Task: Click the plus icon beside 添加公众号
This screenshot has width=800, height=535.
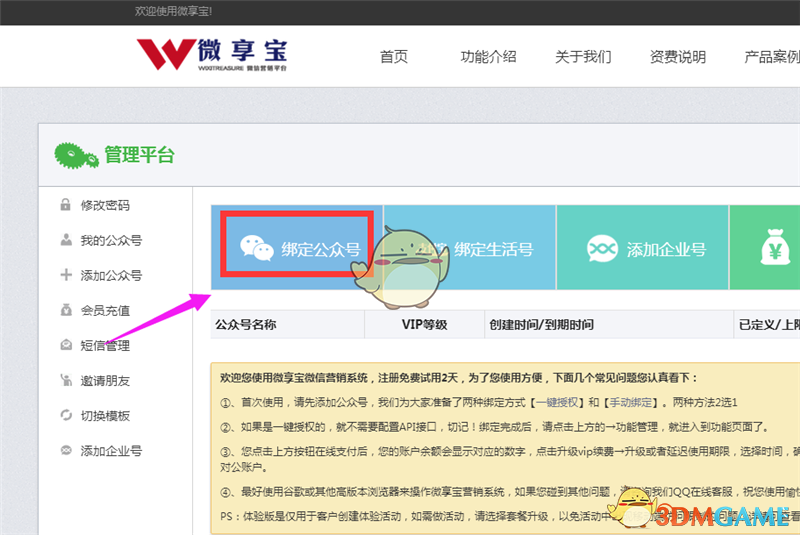Action: pos(66,275)
